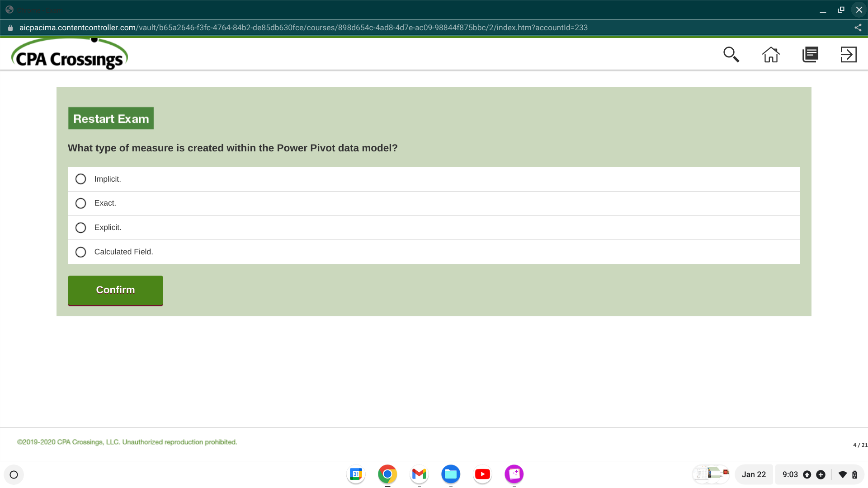
Task: Open the Screencast app from the shelf
Action: click(514, 474)
